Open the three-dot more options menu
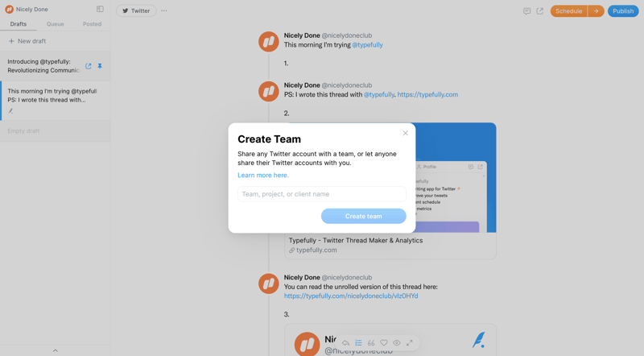The width and height of the screenshot is (644, 356). [164, 10]
